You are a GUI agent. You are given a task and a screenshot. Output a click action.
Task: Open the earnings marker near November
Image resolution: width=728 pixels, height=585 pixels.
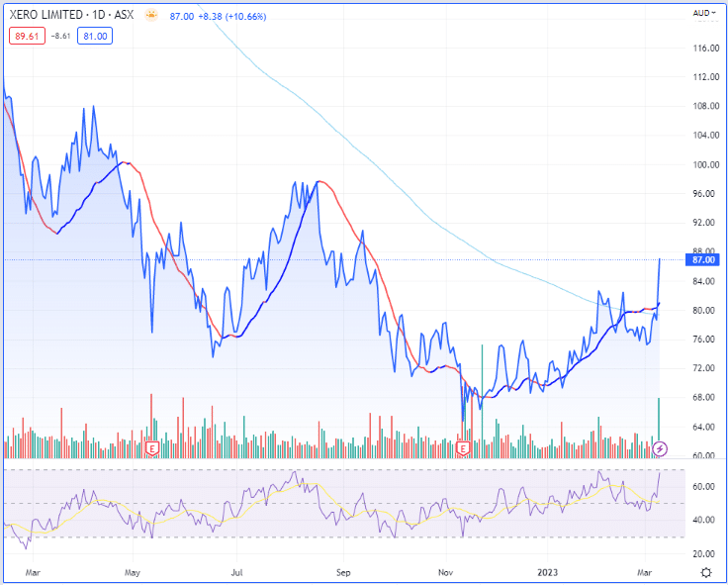coord(465,448)
